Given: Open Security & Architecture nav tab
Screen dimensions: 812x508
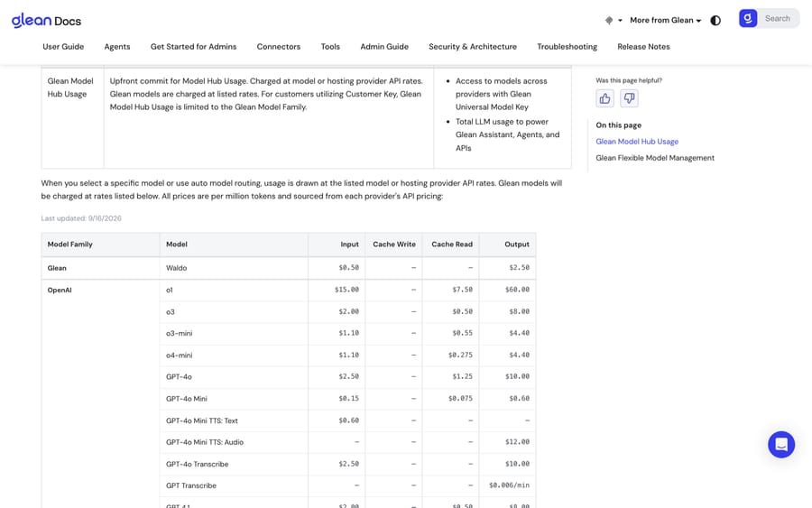Looking at the screenshot, I should (x=473, y=47).
